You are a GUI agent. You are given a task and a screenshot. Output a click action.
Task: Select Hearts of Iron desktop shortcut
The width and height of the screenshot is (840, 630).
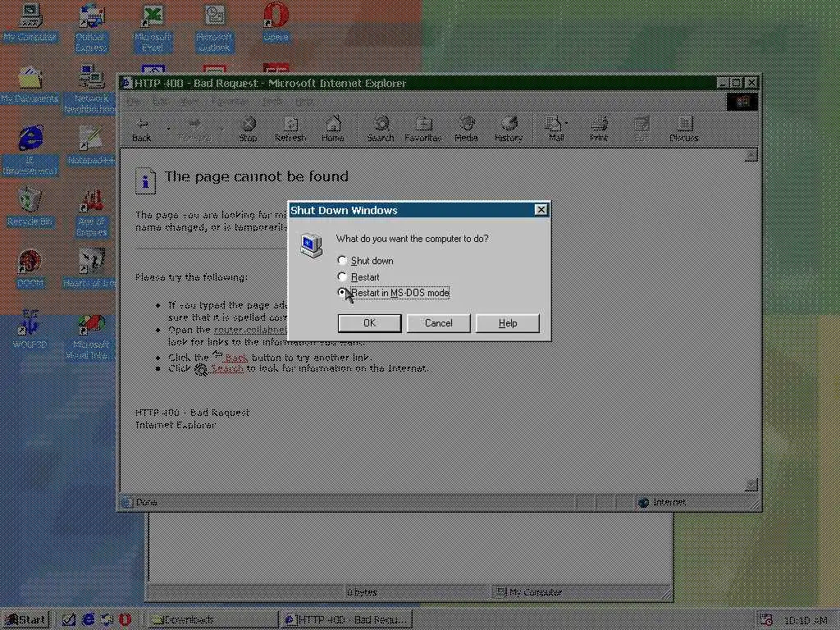point(90,269)
